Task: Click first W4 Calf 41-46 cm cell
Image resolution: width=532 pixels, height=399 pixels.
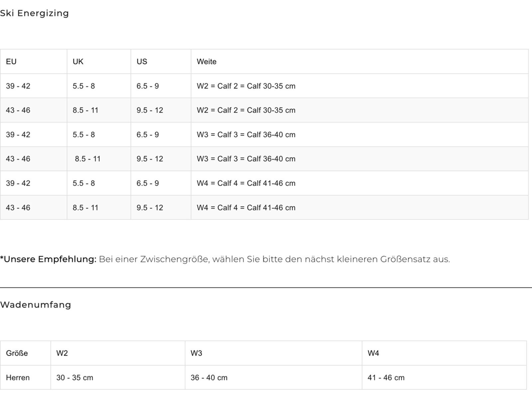Action: pyautogui.click(x=360, y=183)
